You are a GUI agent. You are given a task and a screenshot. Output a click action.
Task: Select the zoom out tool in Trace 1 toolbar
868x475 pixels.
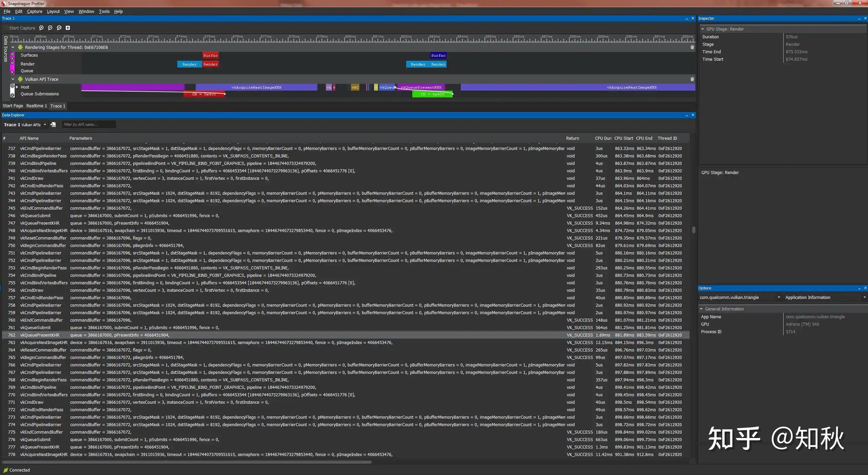click(x=50, y=28)
